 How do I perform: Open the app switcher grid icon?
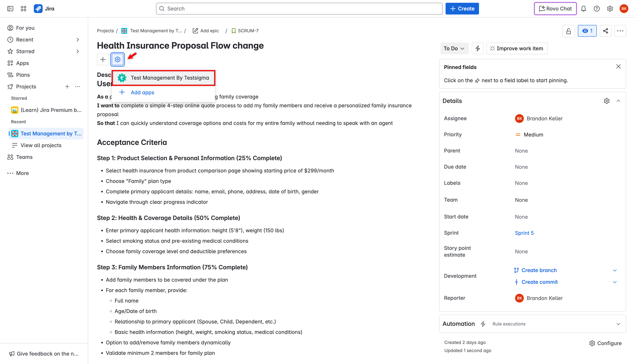23,8
